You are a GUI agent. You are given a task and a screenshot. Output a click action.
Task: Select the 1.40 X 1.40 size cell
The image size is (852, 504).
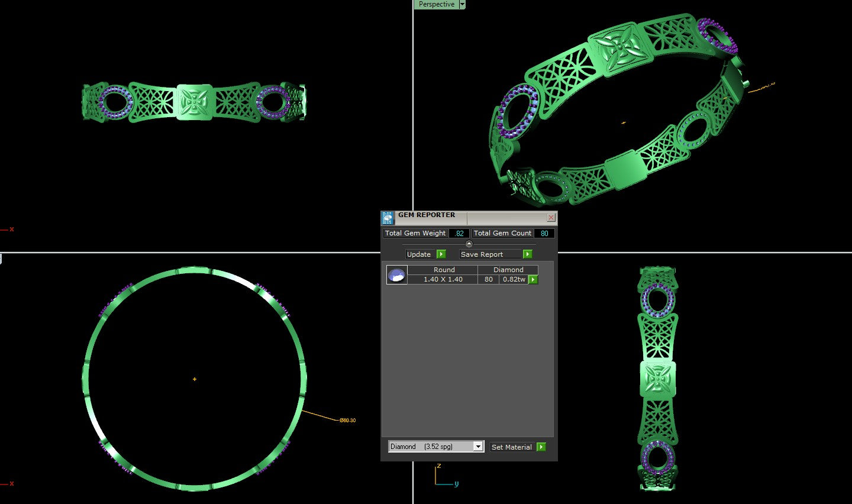[x=443, y=280]
